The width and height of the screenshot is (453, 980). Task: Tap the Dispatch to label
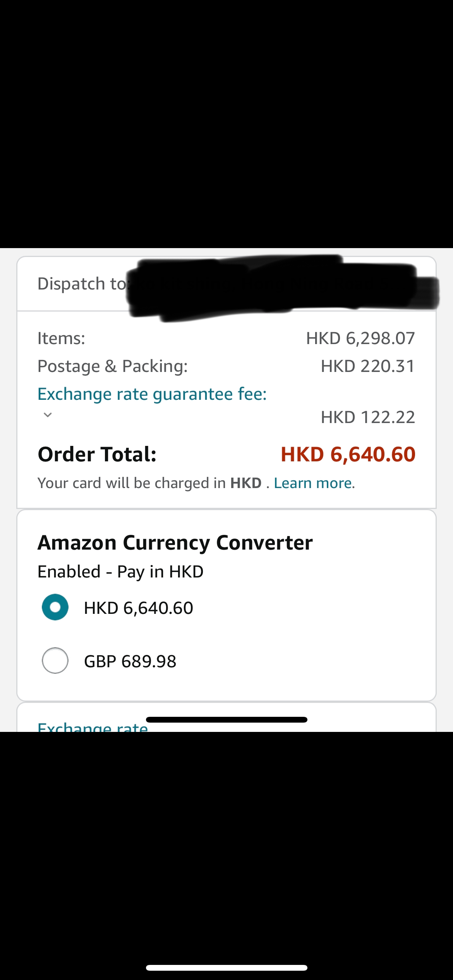[82, 284]
